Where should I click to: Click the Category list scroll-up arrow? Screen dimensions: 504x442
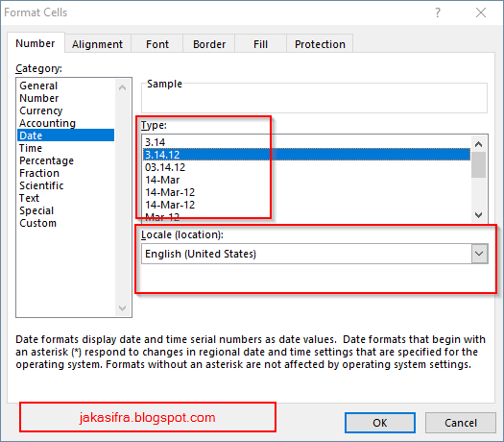[123, 87]
